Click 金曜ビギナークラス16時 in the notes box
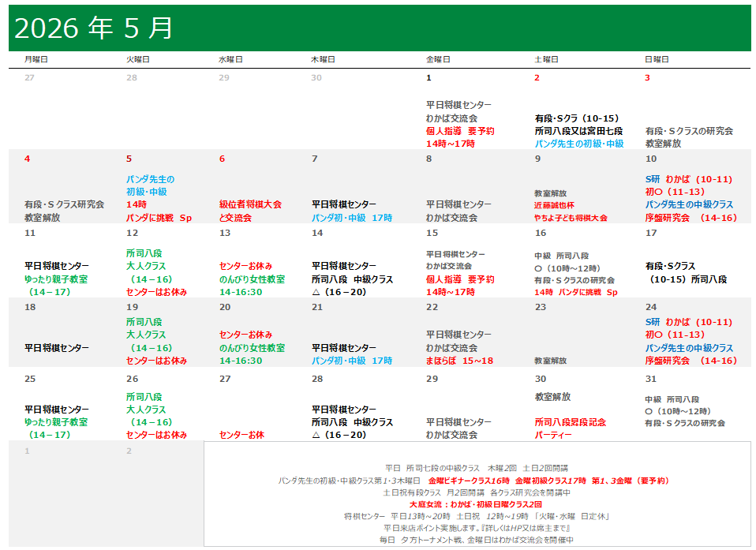756x550 pixels. [470, 481]
